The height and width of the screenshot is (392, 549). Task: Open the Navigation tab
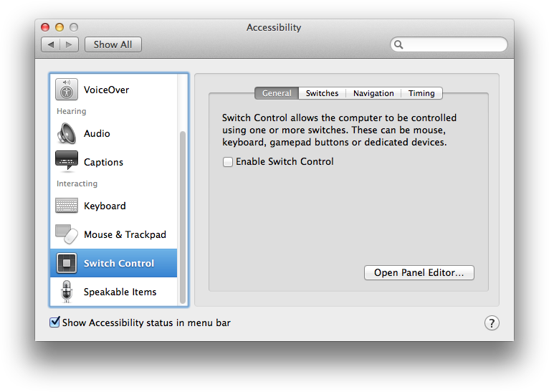click(373, 93)
